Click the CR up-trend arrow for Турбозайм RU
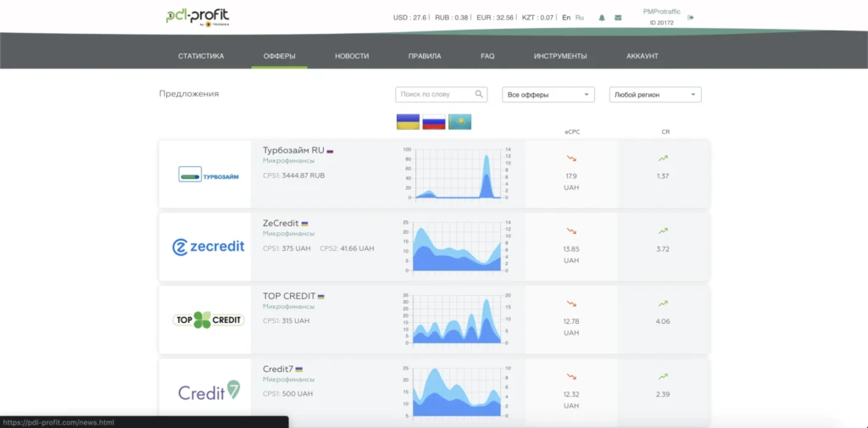Image resolution: width=868 pixels, height=428 pixels. click(x=663, y=158)
